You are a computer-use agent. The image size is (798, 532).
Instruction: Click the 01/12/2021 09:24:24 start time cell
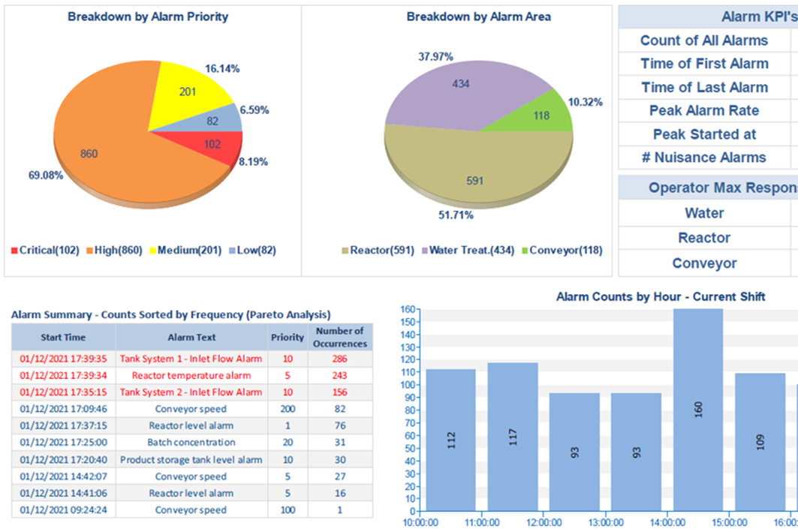point(64,510)
